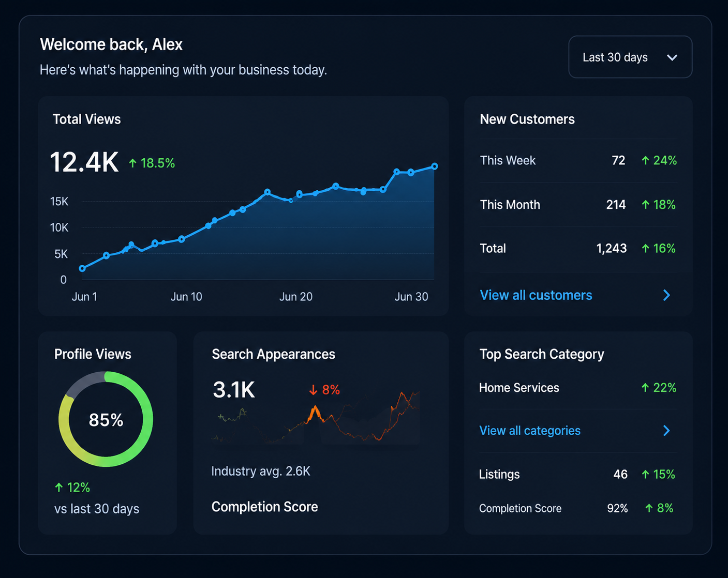The image size is (728, 578).
Task: Click the 18.5% growth indicator
Action: [152, 163]
